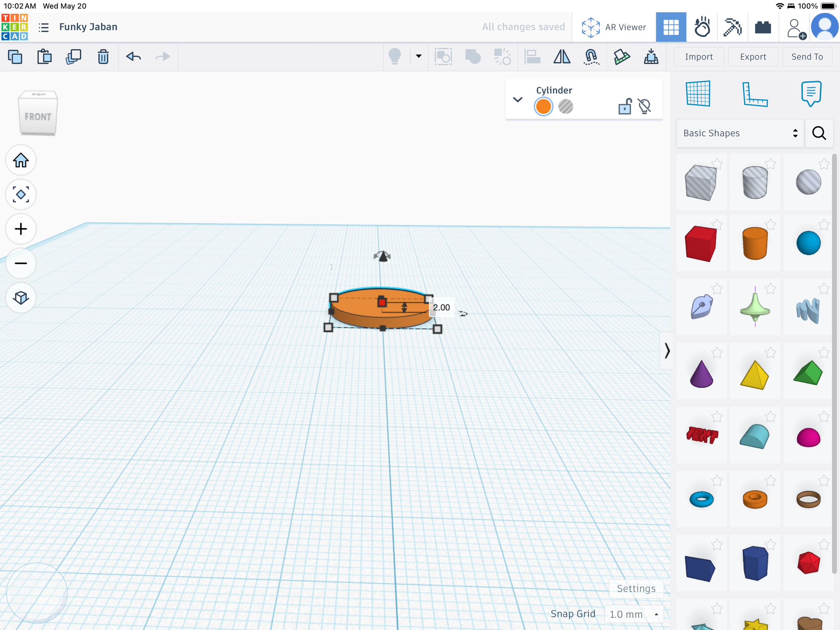The image size is (840, 630).
Task: Select the red Box shape
Action: click(x=701, y=244)
